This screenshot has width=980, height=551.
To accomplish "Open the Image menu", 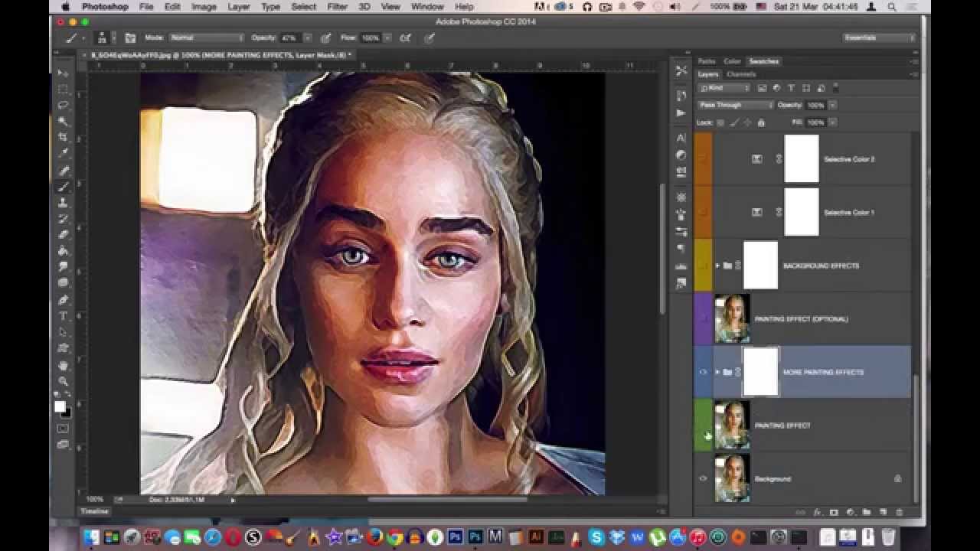I will (x=204, y=6).
